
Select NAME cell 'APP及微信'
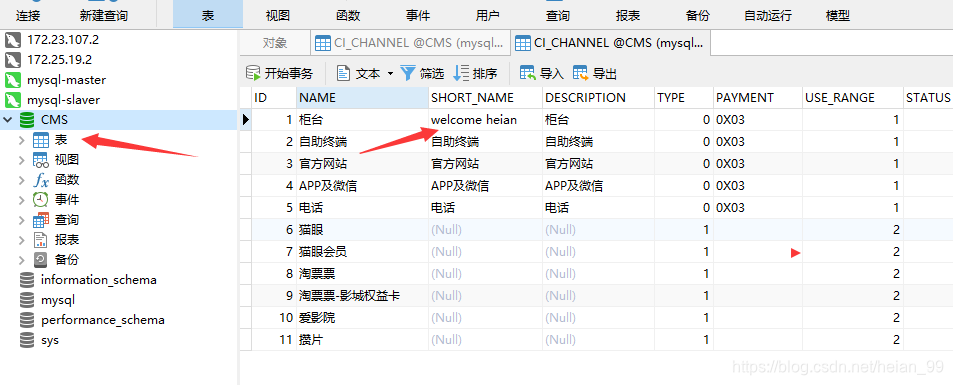click(362, 186)
